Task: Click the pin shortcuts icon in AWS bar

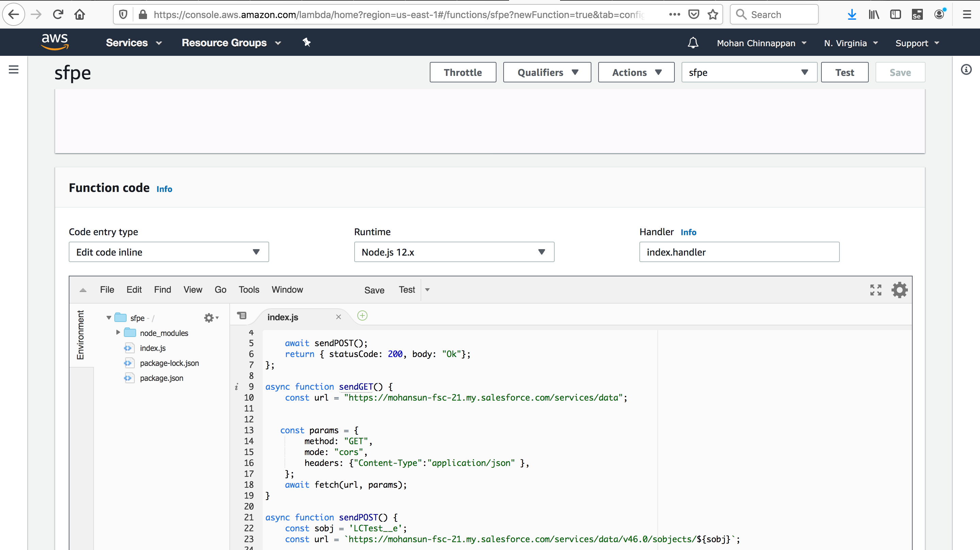Action: 307,42
